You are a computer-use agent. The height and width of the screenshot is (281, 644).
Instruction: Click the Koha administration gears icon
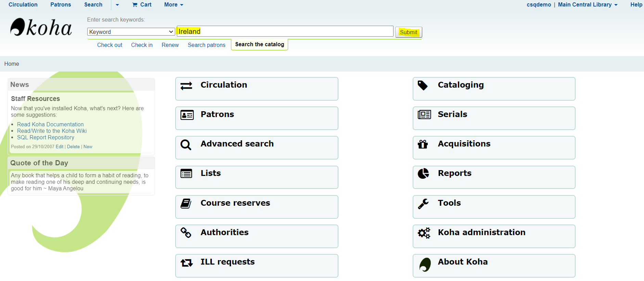424,233
